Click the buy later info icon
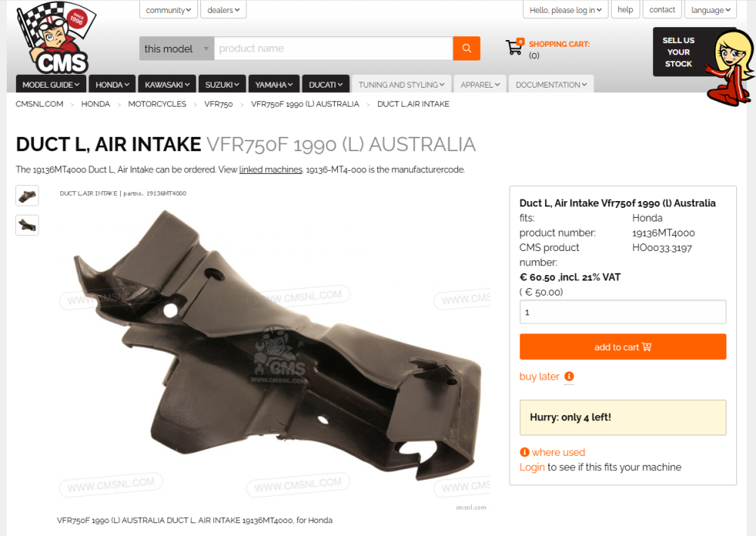The height and width of the screenshot is (536, 756). tap(569, 376)
